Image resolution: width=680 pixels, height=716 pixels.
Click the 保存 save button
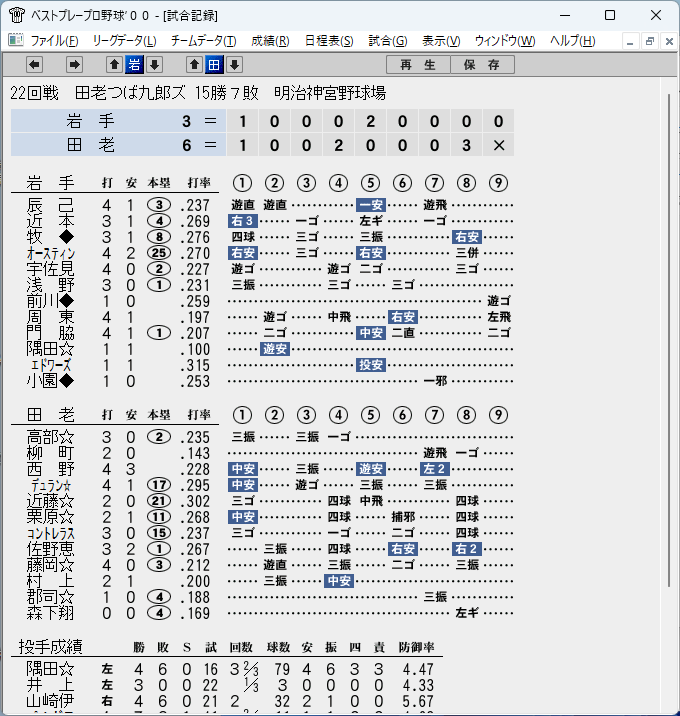click(x=482, y=65)
